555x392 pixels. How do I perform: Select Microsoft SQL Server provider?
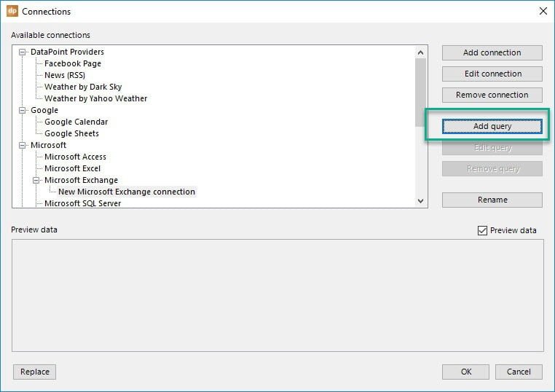tap(82, 203)
